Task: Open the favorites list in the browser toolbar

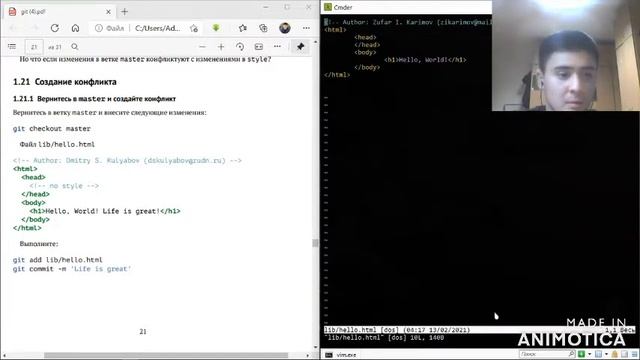Action: point(243,28)
